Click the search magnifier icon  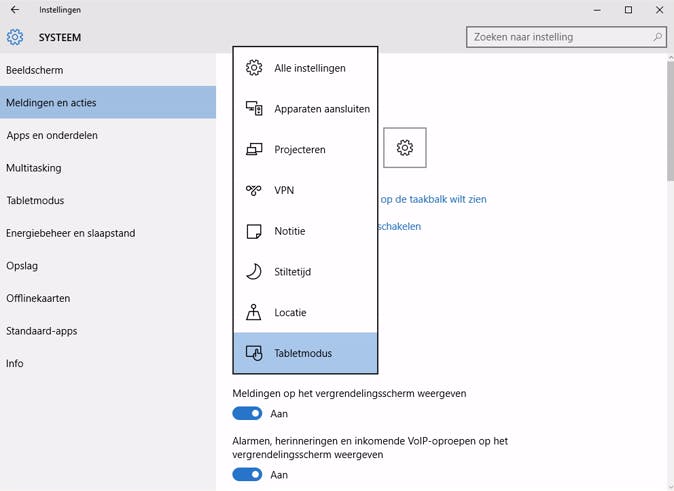pos(658,37)
